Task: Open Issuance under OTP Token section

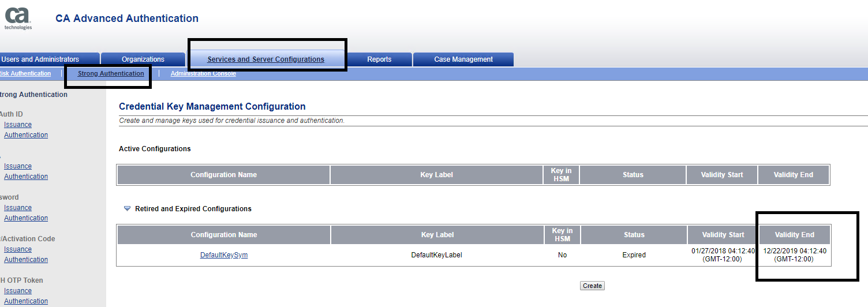Action: point(18,291)
